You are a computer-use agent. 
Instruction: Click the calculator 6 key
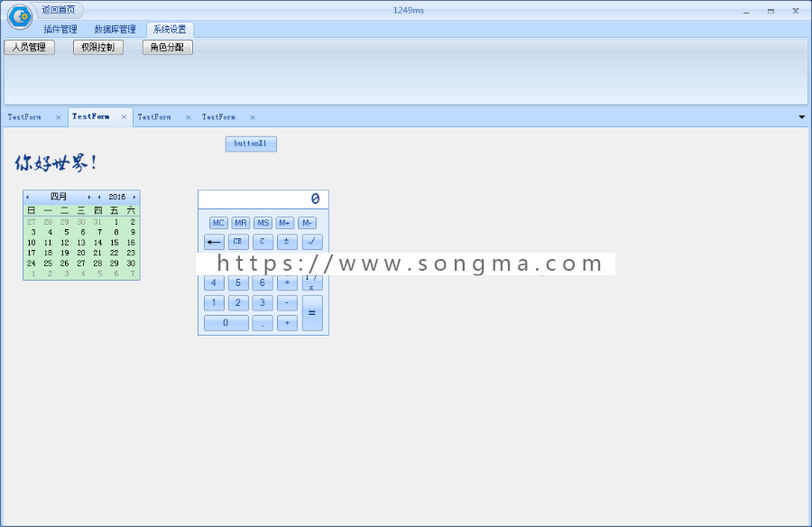263,283
